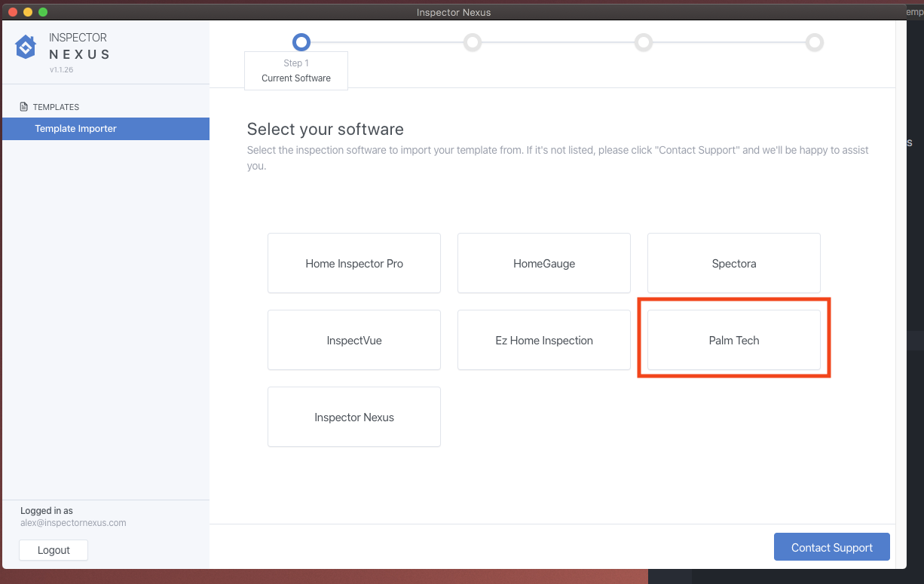The width and height of the screenshot is (924, 584).
Task: Select the Inspector Nexus software card
Action: (x=354, y=417)
